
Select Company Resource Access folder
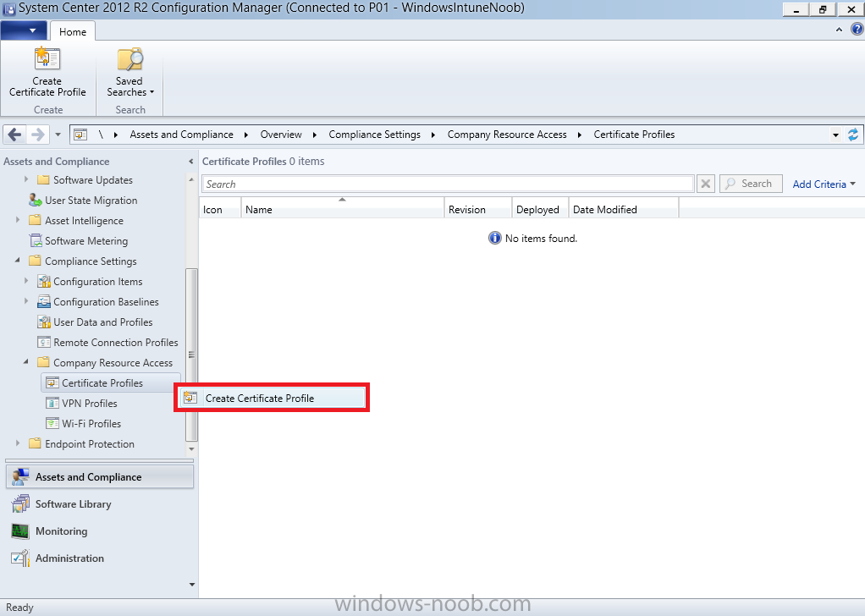tap(105, 363)
